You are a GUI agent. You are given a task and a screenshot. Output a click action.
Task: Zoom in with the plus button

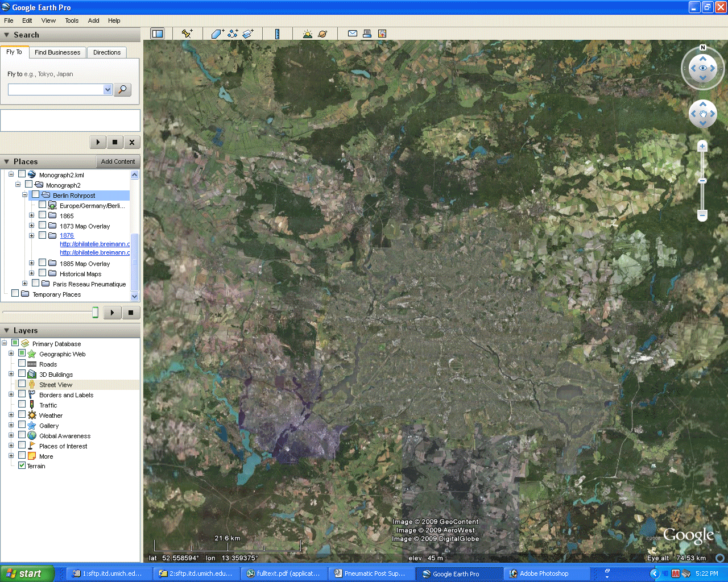(x=702, y=146)
